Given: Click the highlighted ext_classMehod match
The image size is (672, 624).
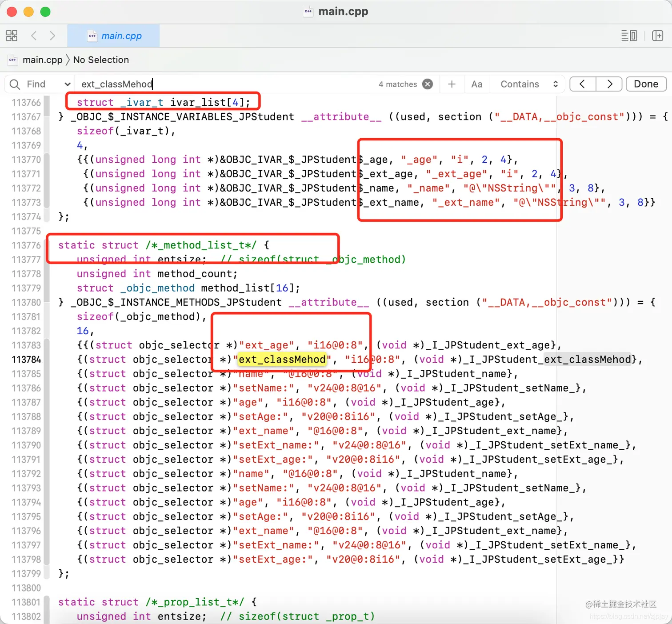Looking at the screenshot, I should (282, 359).
